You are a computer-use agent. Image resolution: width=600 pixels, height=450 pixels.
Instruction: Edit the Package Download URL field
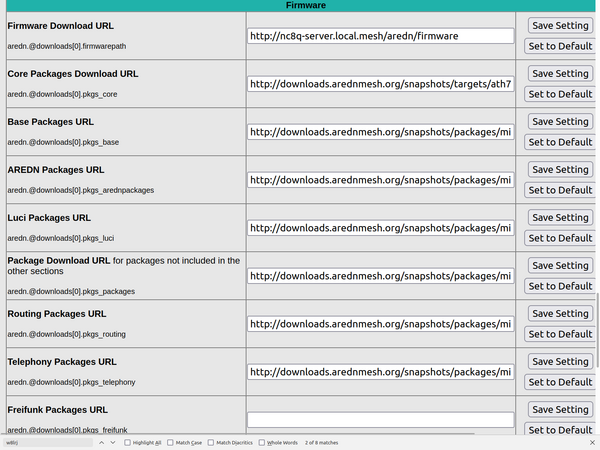coord(381,276)
